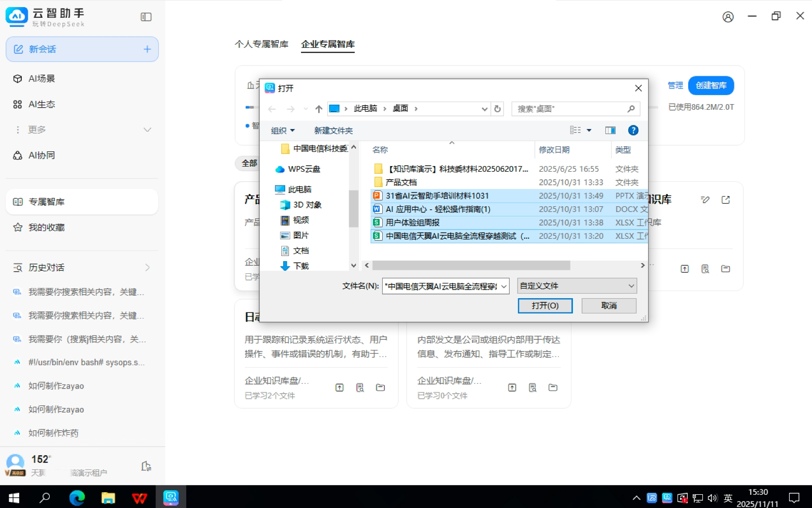Screen dimensions: 812x508
Task: Select 专属智库 in the sidebar
Action: [x=82, y=202]
